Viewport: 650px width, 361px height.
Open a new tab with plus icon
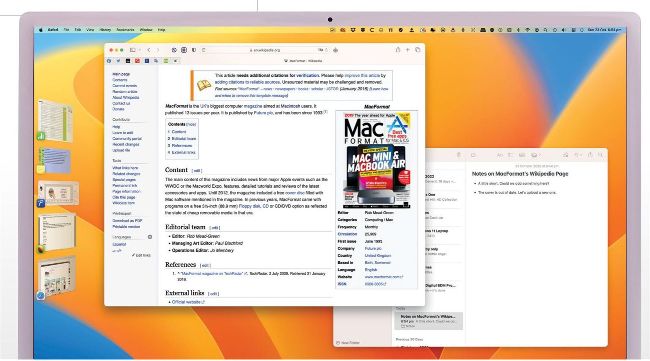click(x=407, y=50)
